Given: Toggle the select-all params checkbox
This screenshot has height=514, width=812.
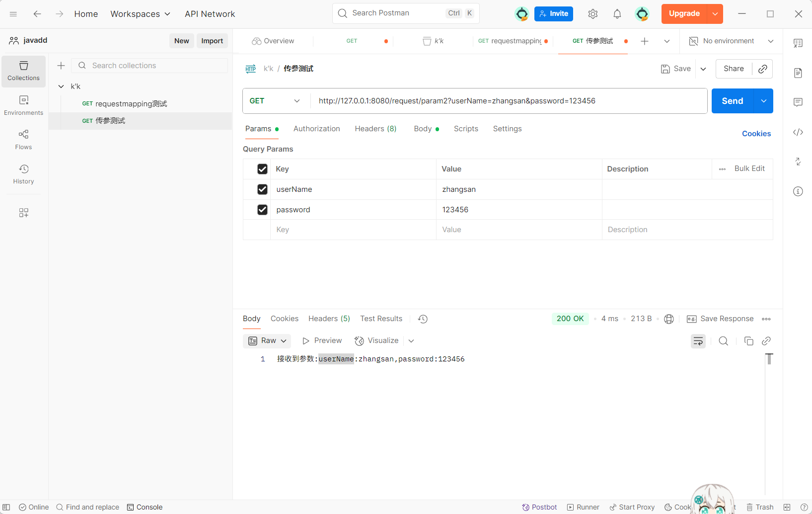Looking at the screenshot, I should 262,169.
